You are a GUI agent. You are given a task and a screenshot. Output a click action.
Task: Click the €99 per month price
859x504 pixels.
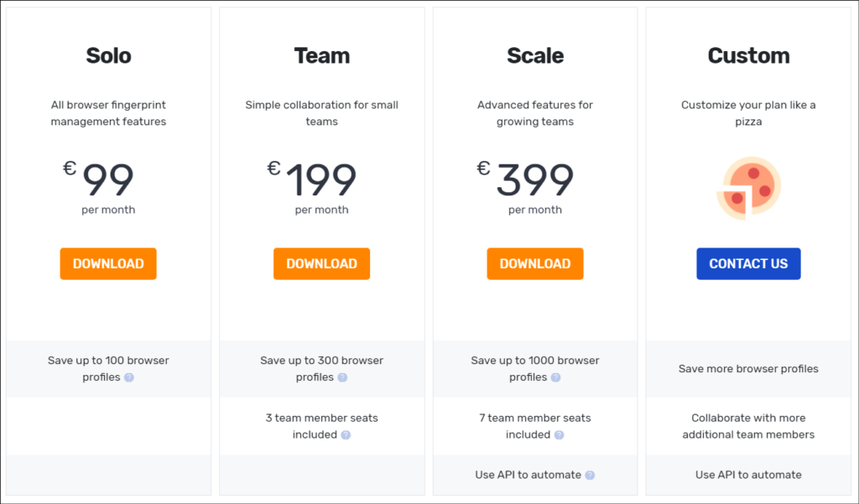(99, 187)
